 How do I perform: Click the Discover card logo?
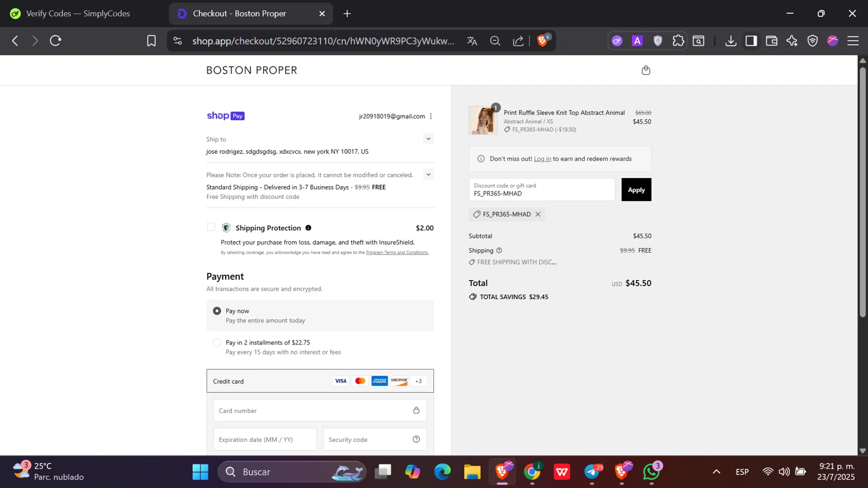(399, 381)
